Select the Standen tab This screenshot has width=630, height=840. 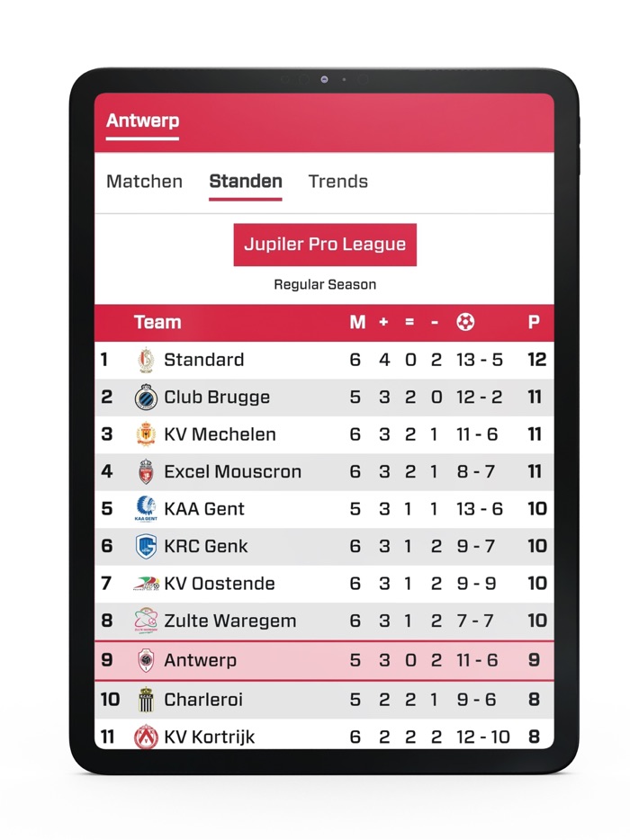(246, 182)
